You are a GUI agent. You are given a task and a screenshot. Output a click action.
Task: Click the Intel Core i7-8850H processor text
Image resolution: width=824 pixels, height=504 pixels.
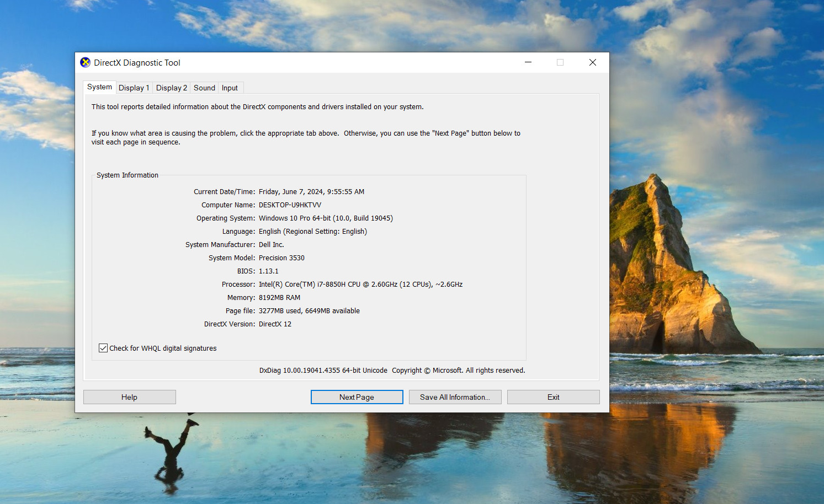(360, 285)
